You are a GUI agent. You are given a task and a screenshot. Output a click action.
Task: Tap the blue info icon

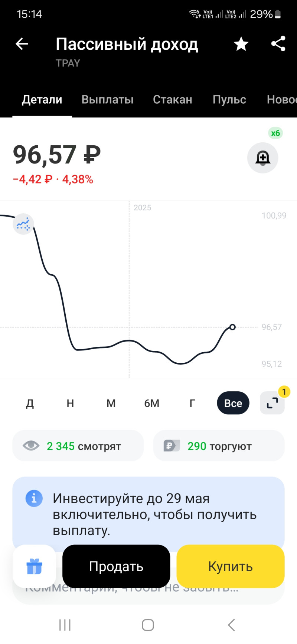(x=34, y=498)
